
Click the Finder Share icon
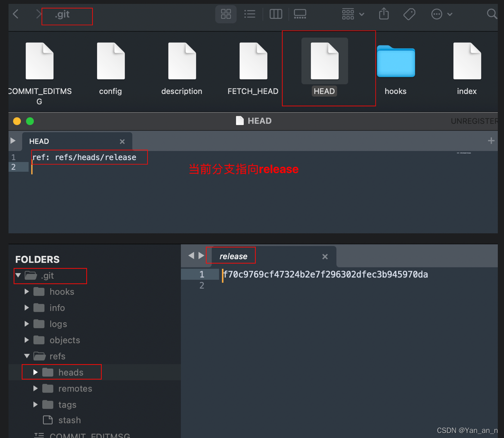(384, 14)
